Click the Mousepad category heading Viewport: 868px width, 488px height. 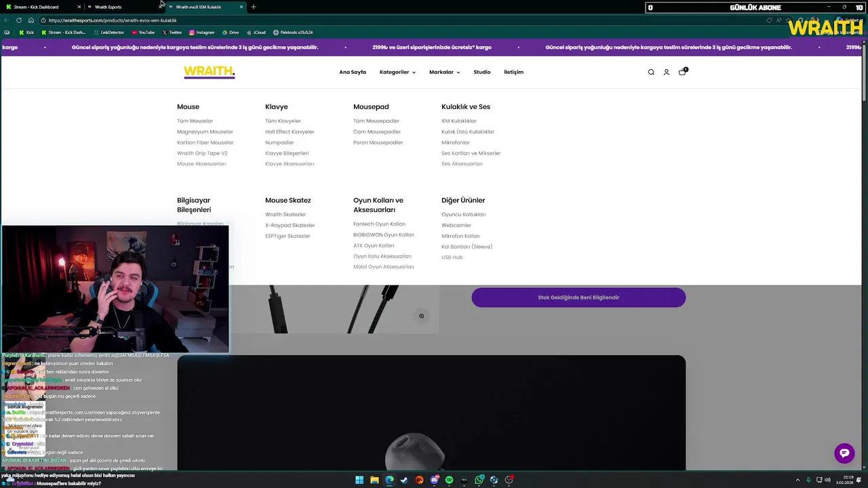click(371, 106)
